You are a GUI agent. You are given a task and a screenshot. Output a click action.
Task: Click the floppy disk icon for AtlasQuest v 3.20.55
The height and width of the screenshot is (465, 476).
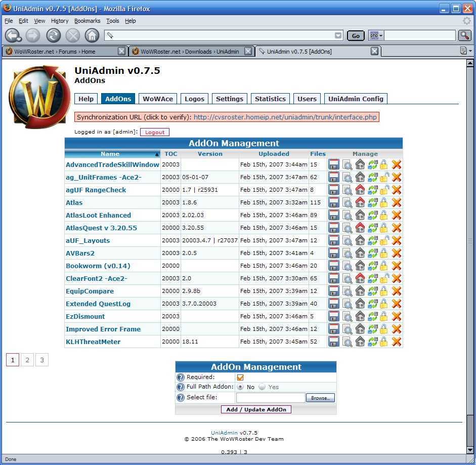click(x=334, y=228)
